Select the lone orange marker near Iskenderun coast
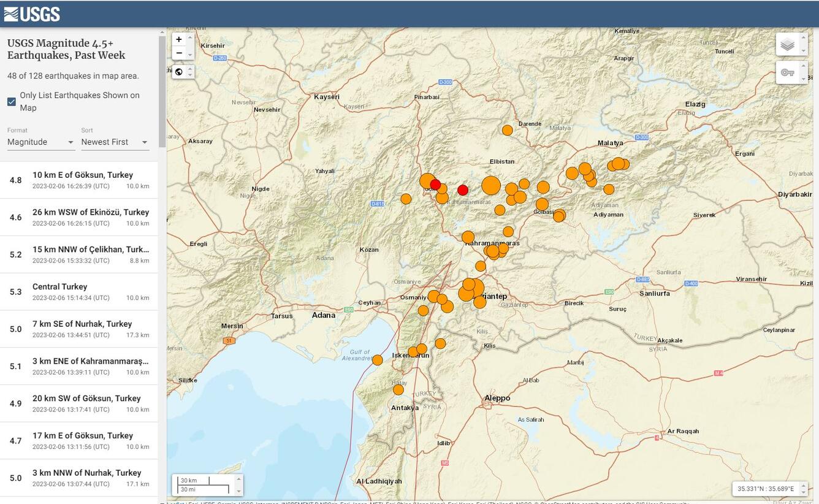The image size is (819, 504). pos(378,360)
